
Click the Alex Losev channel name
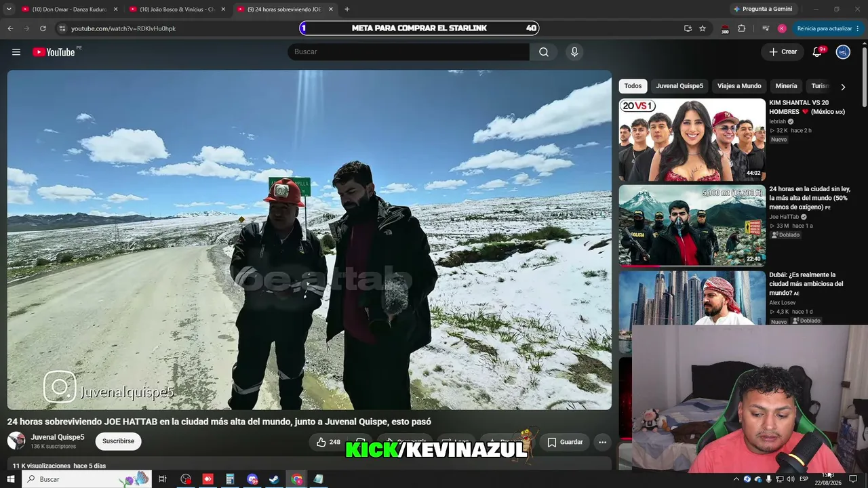[783, 302]
